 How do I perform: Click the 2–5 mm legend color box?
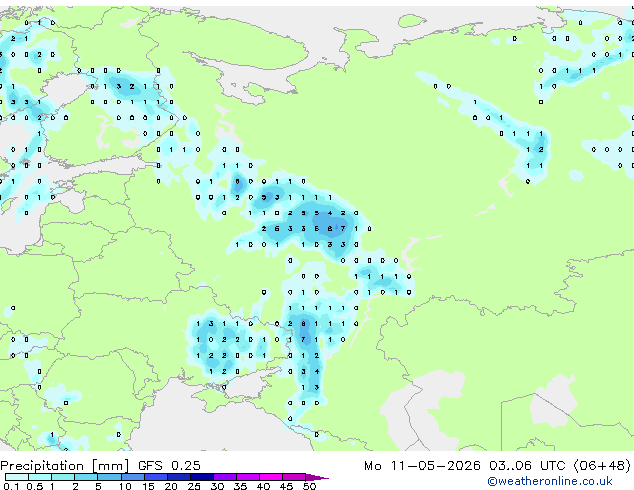point(86,477)
